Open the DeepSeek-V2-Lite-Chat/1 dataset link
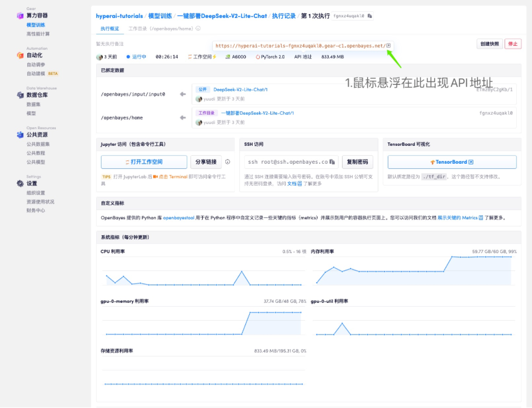Image resolution: width=532 pixels, height=408 pixels. point(240,89)
